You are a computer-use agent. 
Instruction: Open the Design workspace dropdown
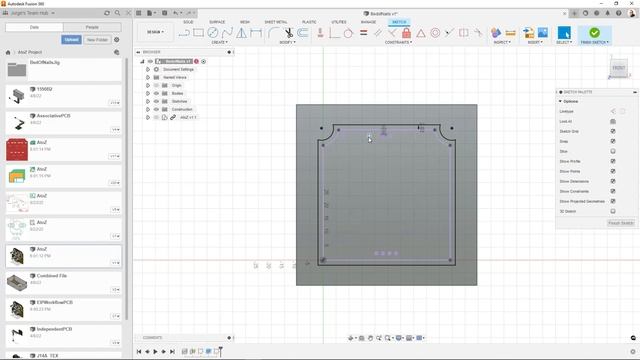pos(155,32)
